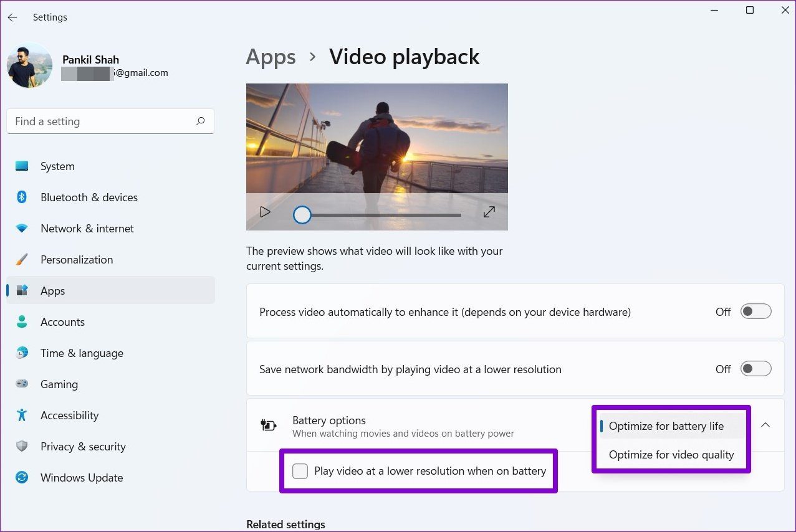
Task: Play the preview video
Action: pos(265,212)
